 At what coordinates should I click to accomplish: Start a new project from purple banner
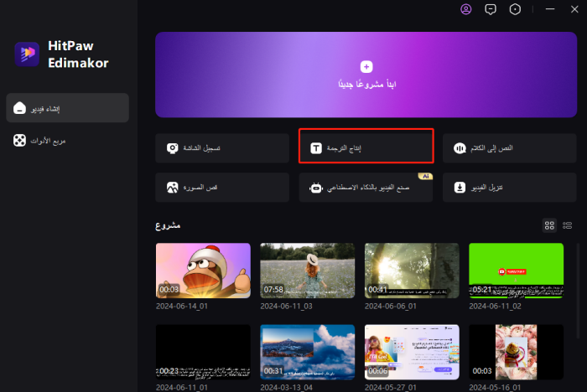[x=366, y=75]
